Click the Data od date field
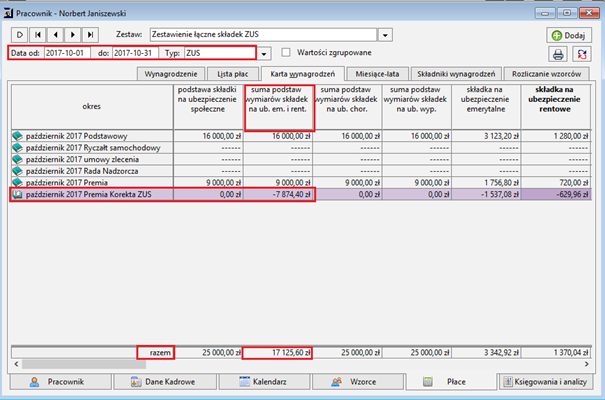 pos(67,53)
